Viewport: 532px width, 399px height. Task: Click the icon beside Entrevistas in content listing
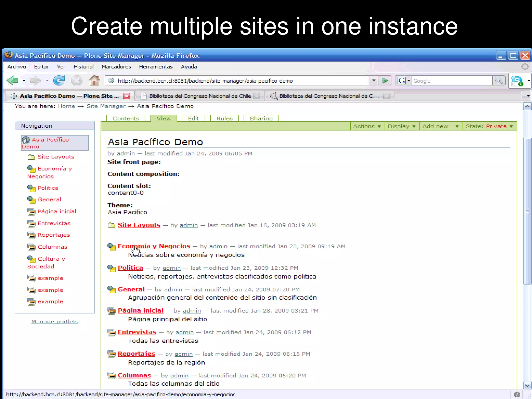point(111,333)
